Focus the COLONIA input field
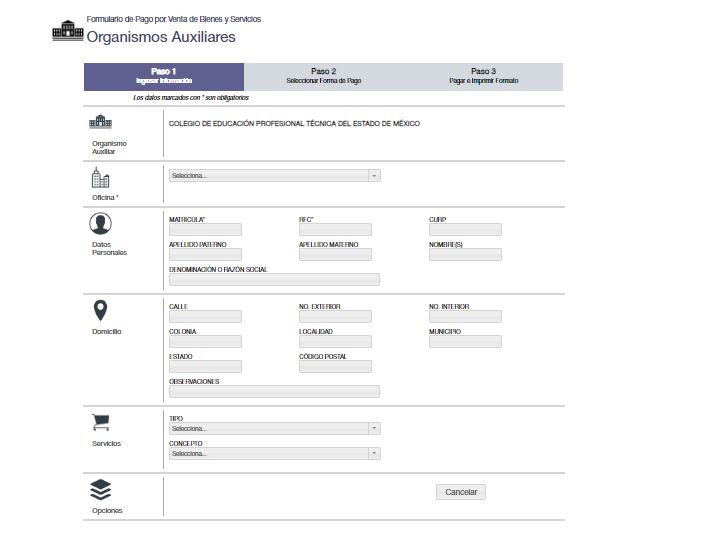The image size is (718, 545). coord(205,342)
